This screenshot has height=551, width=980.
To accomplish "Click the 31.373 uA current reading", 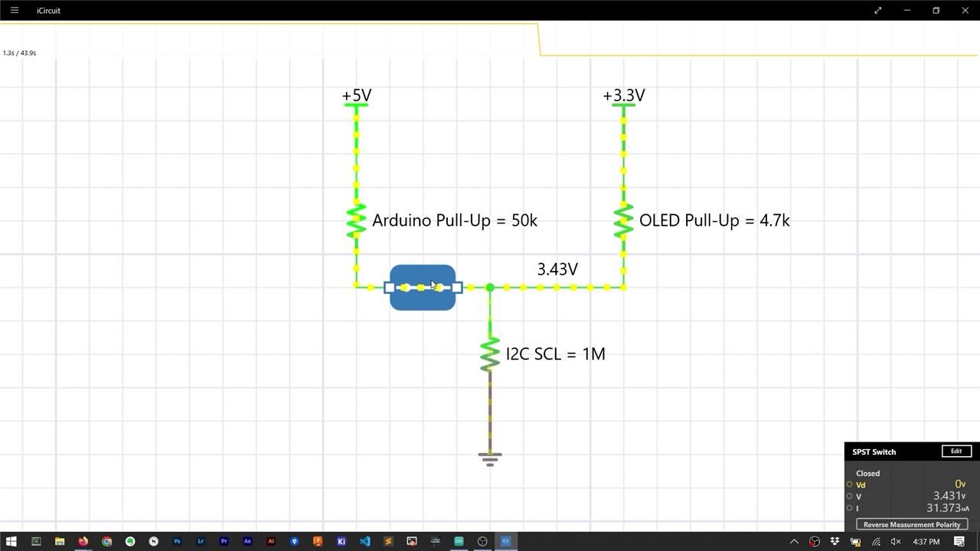I will pyautogui.click(x=948, y=508).
